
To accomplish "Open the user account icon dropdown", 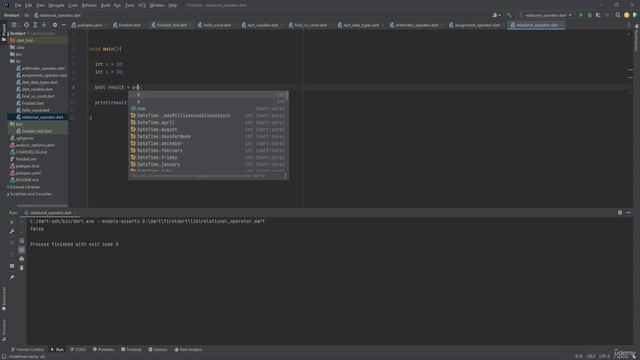I will pos(496,15).
